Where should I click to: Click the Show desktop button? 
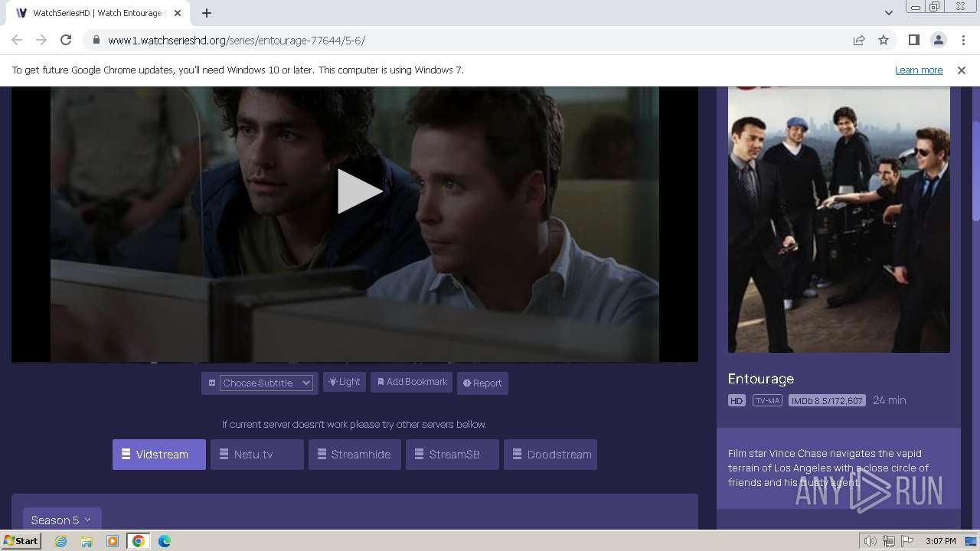pyautogui.click(x=972, y=541)
